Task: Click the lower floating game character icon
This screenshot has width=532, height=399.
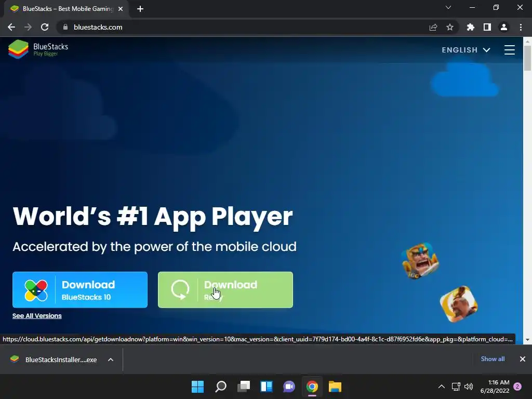Action: click(459, 304)
